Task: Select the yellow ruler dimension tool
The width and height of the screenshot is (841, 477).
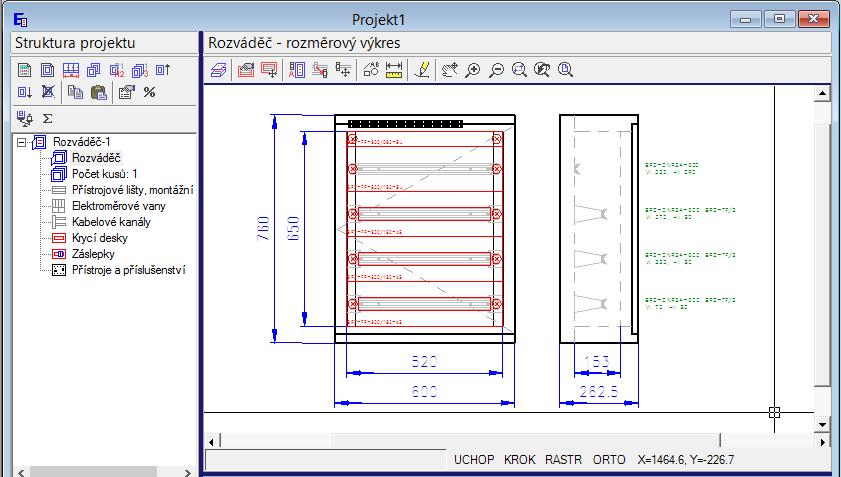Action: [x=394, y=70]
